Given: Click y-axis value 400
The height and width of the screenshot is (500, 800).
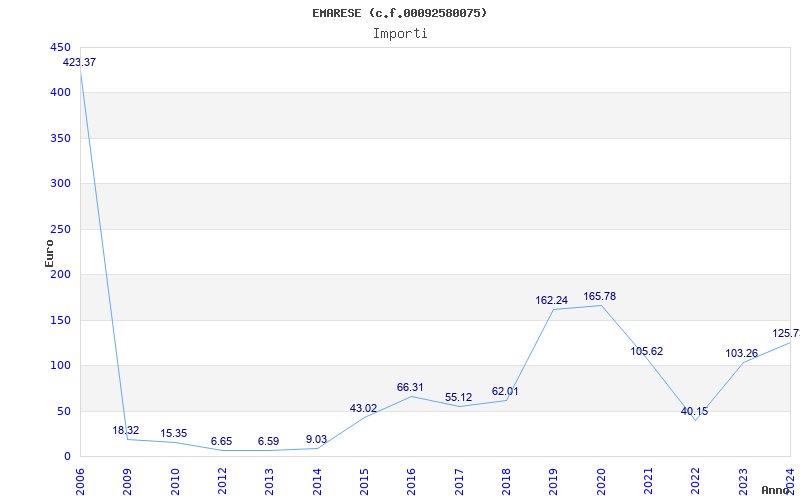Looking at the screenshot, I should (60, 93).
